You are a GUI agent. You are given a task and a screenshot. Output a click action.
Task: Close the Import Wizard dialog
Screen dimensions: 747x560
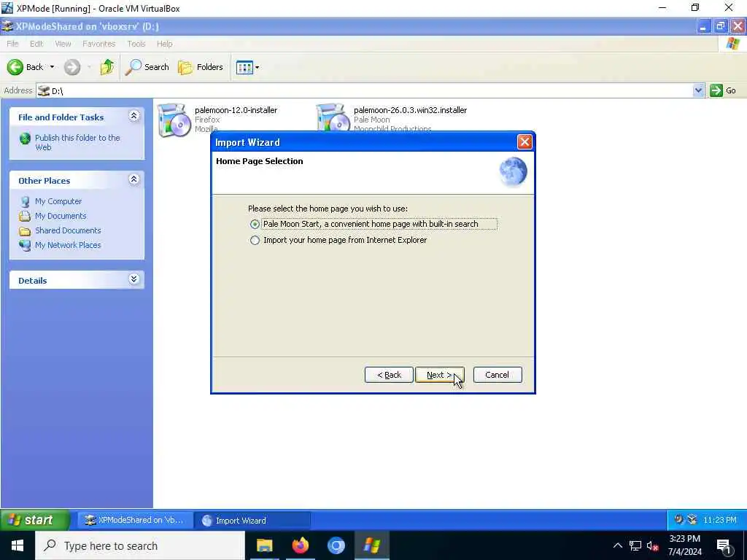pos(525,142)
